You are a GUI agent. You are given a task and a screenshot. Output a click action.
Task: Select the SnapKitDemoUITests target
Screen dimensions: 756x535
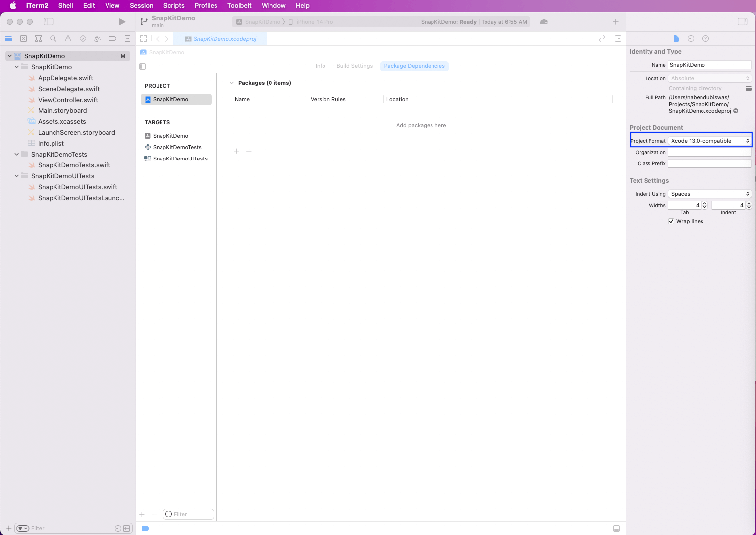coord(180,159)
